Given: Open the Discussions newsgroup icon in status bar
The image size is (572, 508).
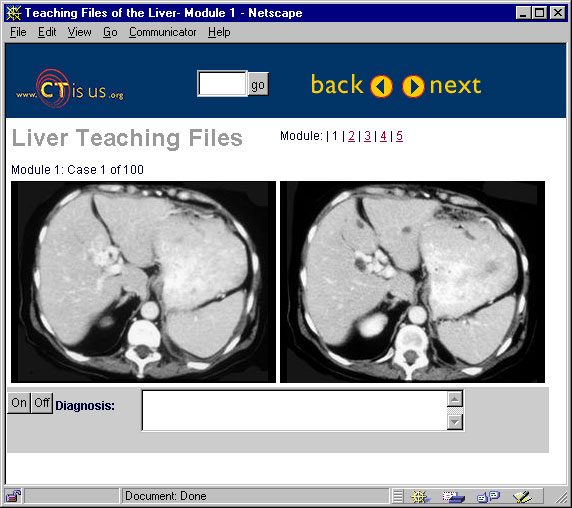Looking at the screenshot, I should pos(488,496).
